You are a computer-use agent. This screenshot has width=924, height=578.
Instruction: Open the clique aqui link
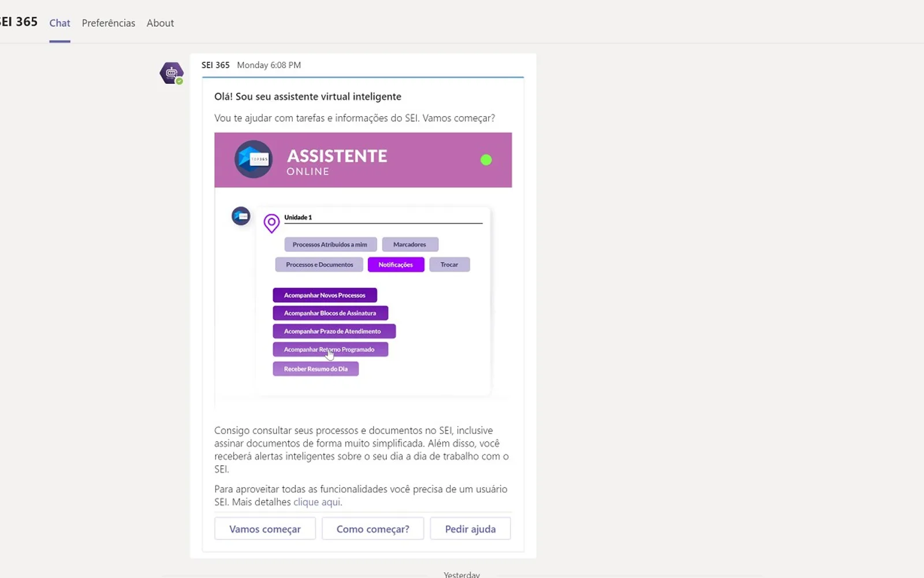(316, 502)
